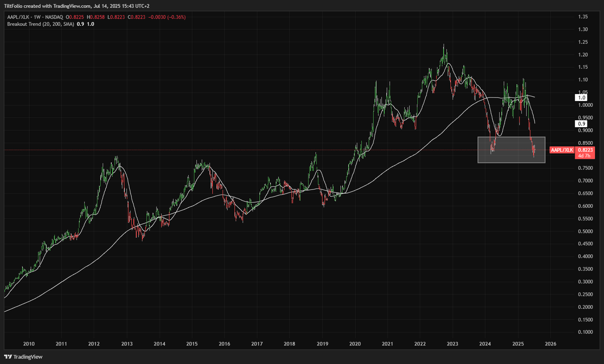The width and height of the screenshot is (604, 364).
Task: Click the 0.1000 price axis label
Action: point(585,332)
